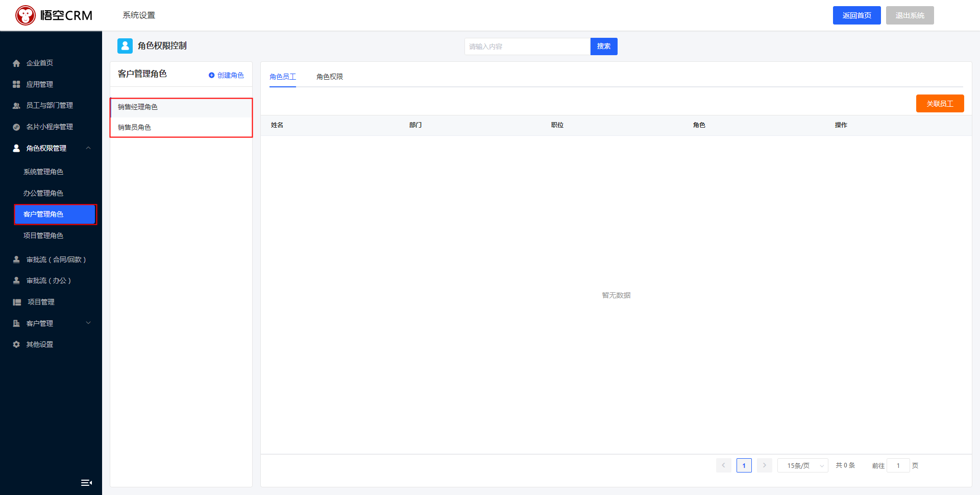Click the 搜索 button
Image resolution: width=980 pixels, height=495 pixels.
coord(604,46)
